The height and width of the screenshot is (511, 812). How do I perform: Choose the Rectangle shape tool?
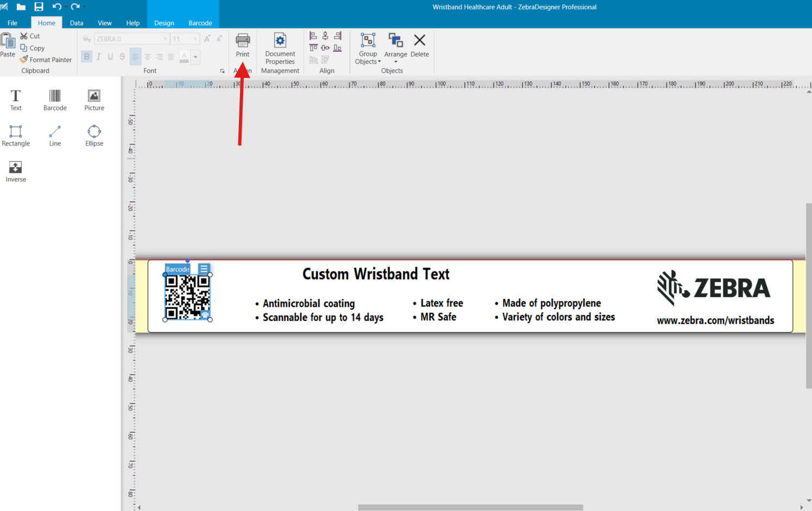point(16,136)
